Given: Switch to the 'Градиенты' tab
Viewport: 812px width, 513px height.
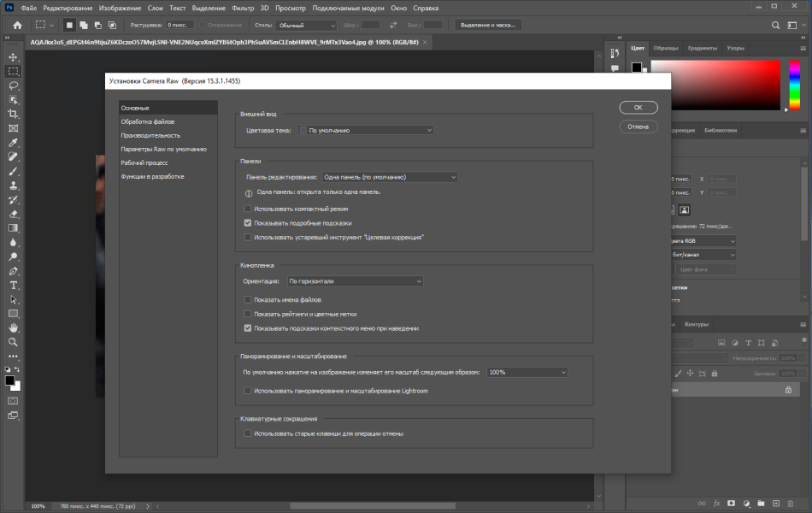Looking at the screenshot, I should [x=703, y=48].
